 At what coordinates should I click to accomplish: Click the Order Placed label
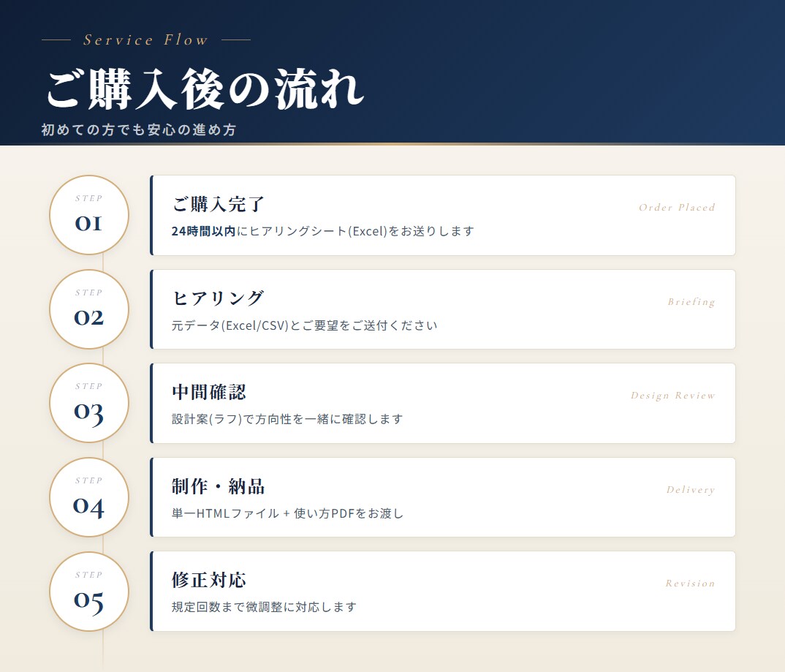[677, 208]
